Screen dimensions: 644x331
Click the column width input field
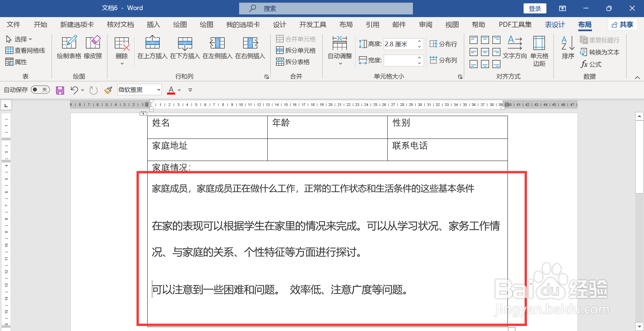click(400, 60)
